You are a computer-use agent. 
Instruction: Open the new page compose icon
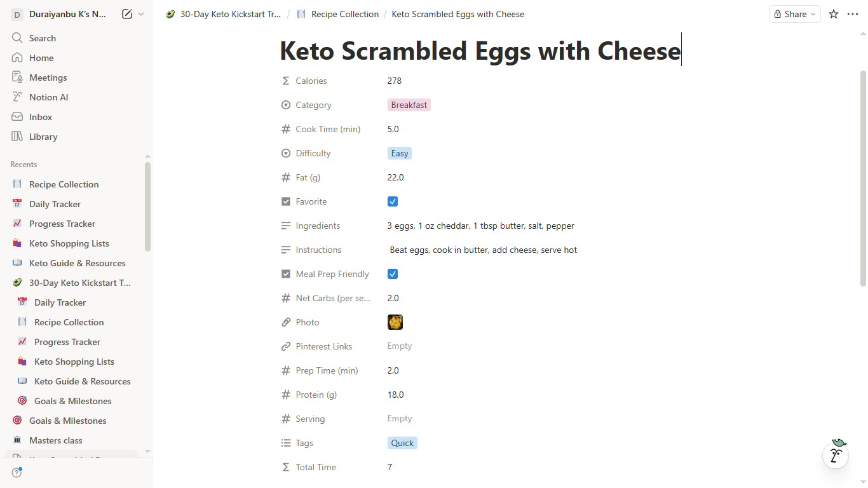pos(127,14)
